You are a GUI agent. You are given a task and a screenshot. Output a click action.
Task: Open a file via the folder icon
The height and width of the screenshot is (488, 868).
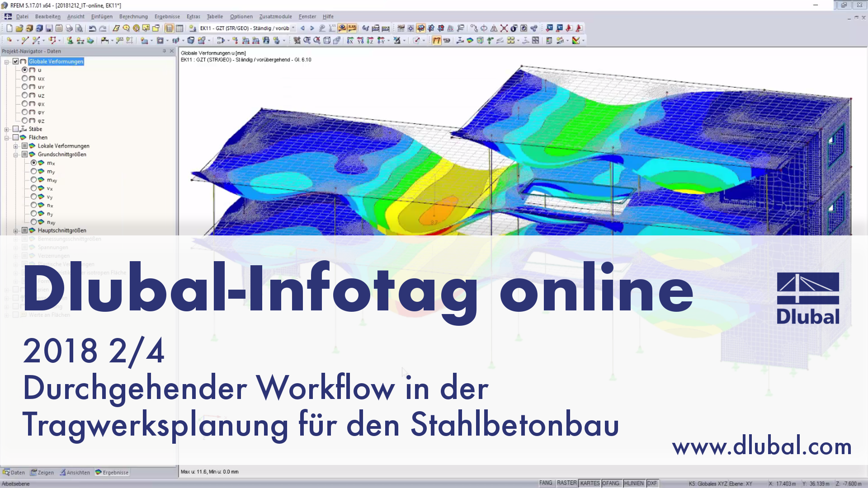click(x=19, y=28)
